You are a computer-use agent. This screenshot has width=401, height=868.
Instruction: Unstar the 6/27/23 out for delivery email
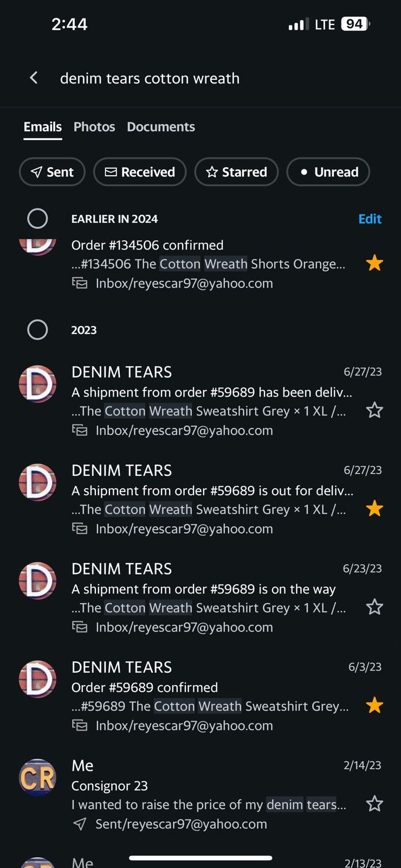click(x=374, y=509)
